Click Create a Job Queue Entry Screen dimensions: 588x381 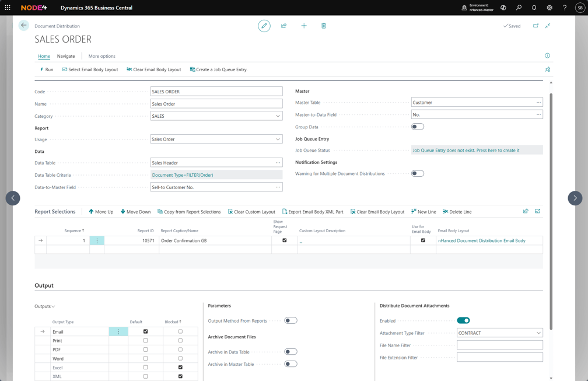(x=219, y=70)
